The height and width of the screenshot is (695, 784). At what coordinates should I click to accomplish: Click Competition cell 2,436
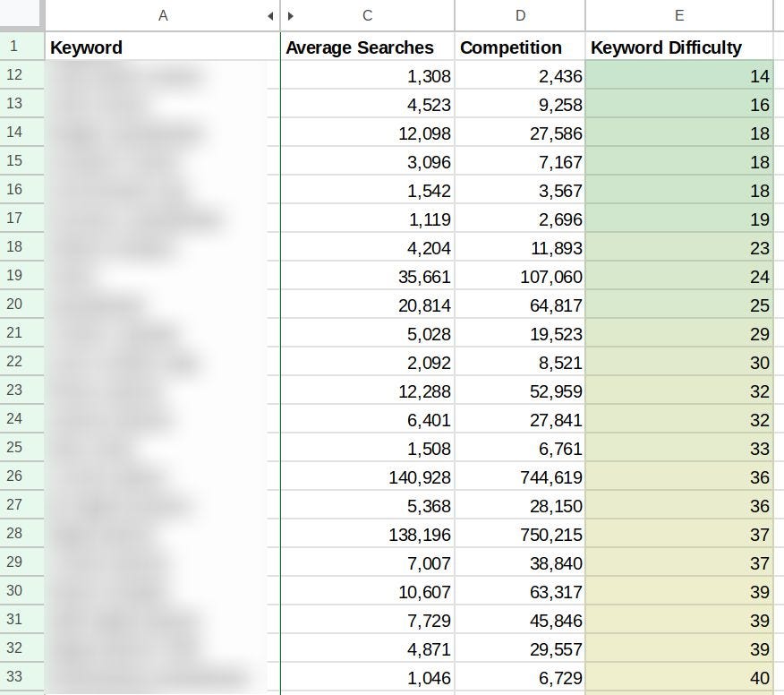(x=520, y=75)
